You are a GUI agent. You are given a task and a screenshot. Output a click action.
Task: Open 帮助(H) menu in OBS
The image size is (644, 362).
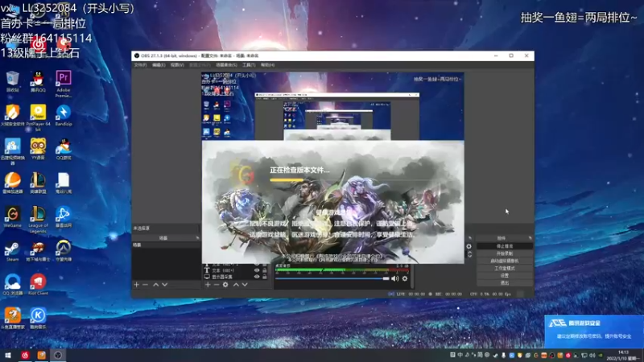(x=268, y=65)
